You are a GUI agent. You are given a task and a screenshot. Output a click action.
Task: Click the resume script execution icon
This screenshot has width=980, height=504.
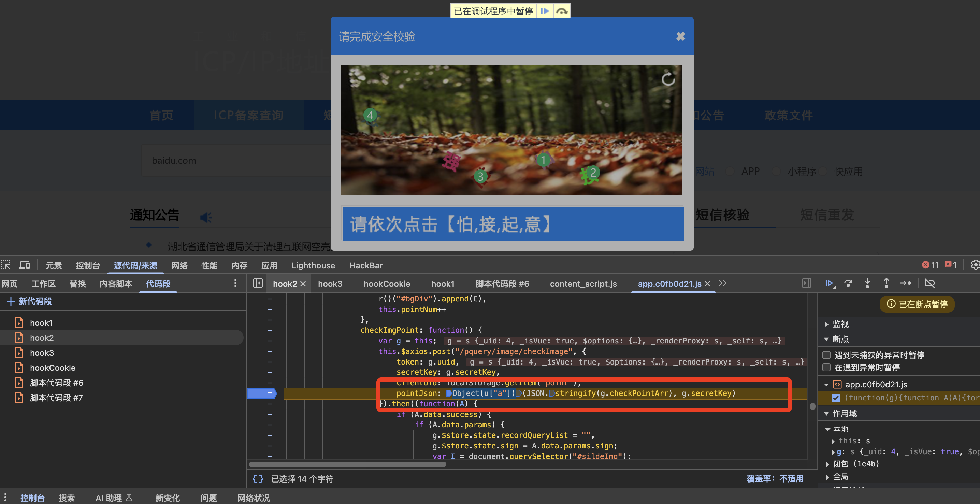click(x=829, y=284)
